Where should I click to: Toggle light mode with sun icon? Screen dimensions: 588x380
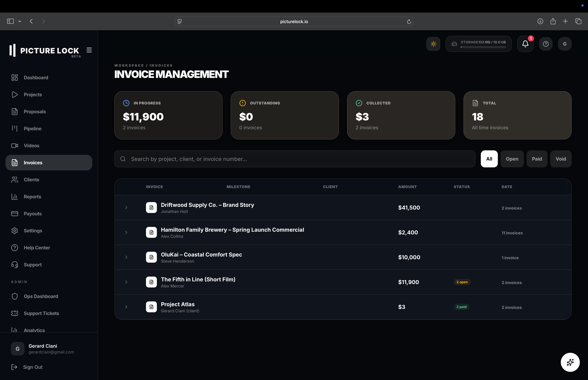433,44
